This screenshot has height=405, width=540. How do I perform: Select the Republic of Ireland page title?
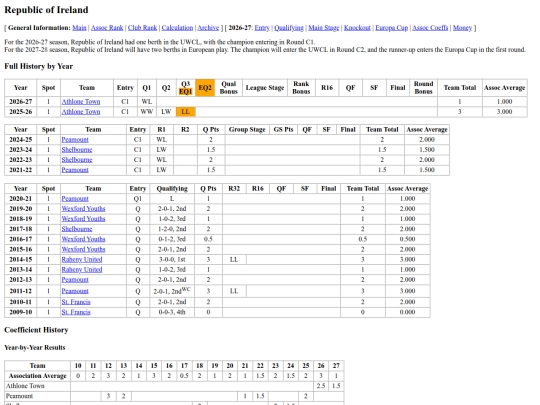(x=46, y=10)
